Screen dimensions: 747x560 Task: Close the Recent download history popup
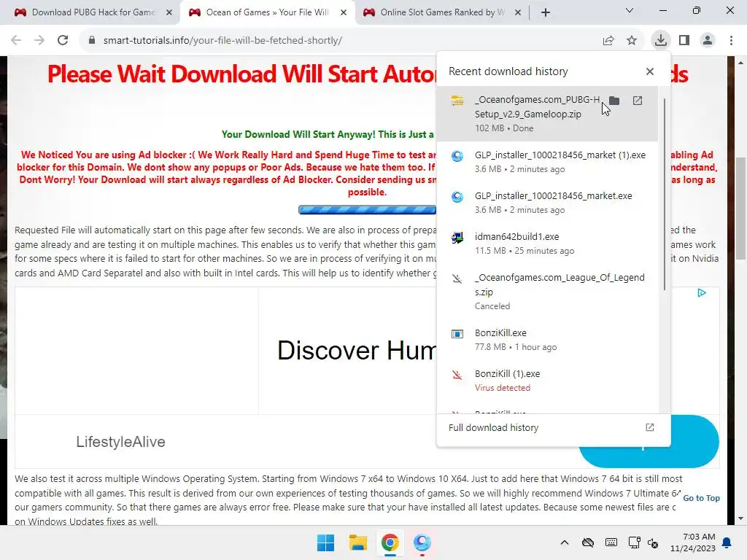(650, 71)
